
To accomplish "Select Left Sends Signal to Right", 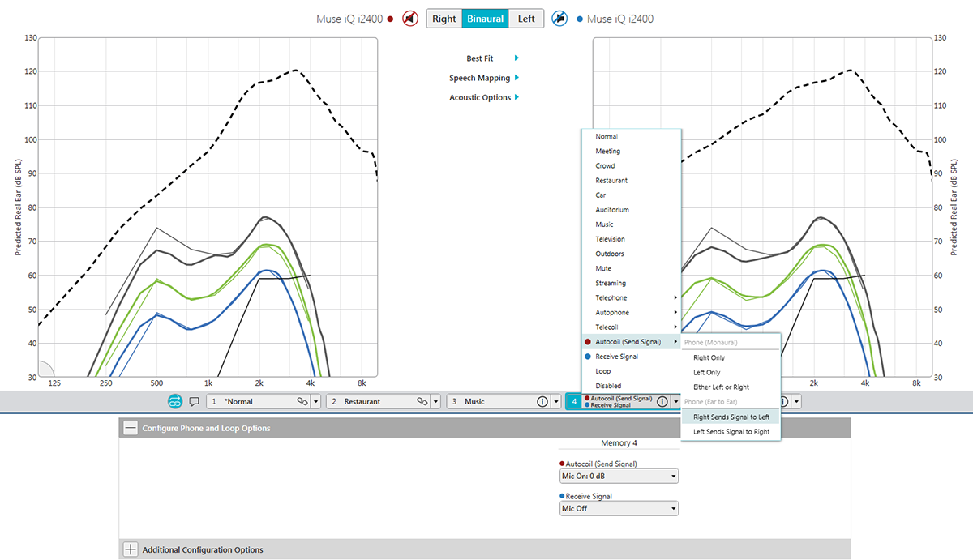I will (731, 432).
